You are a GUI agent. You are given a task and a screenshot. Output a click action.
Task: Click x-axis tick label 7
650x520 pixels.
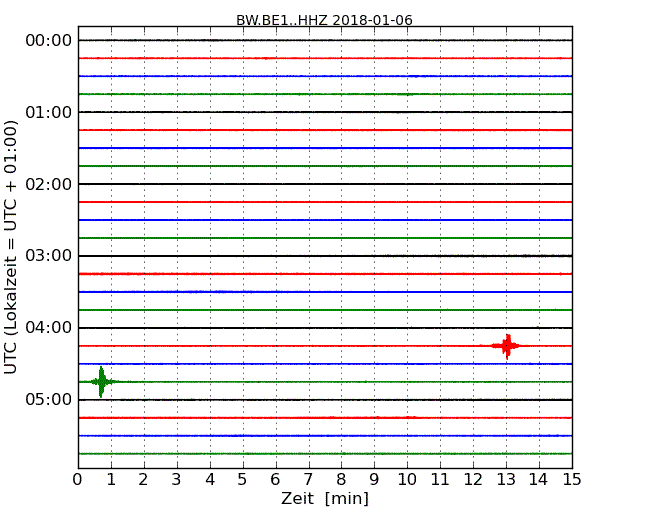(308, 480)
